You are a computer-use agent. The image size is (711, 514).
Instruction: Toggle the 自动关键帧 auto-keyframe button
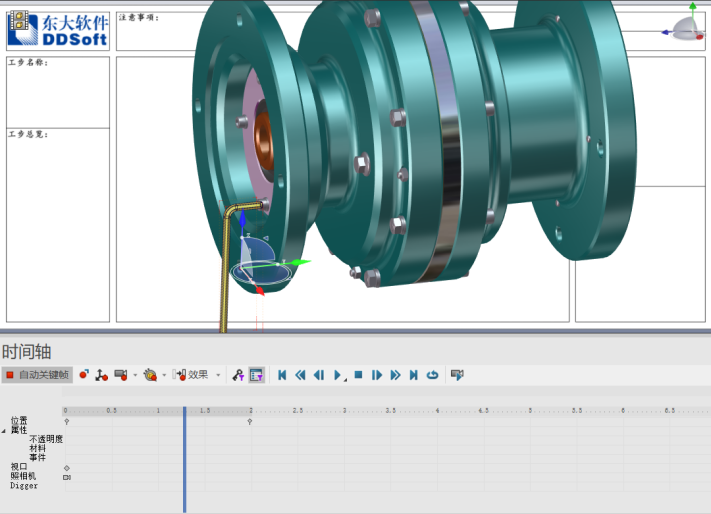(x=37, y=375)
